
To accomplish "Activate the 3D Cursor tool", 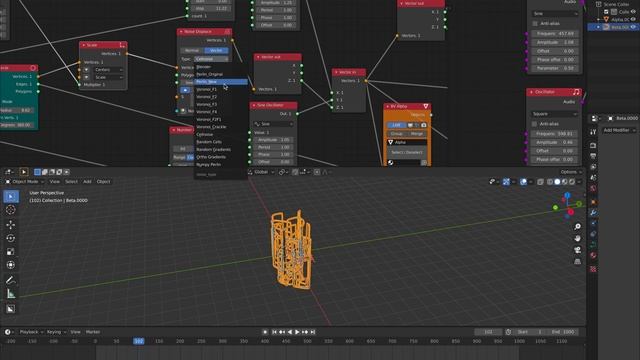I will [x=11, y=210].
